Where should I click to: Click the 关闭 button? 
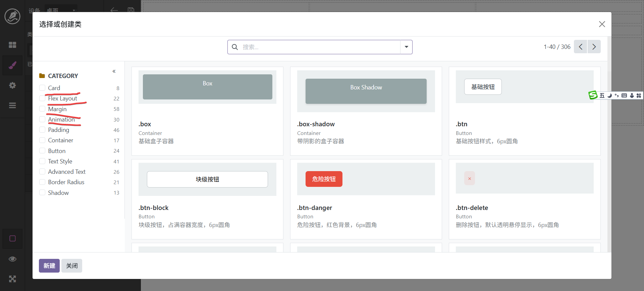(x=72, y=266)
